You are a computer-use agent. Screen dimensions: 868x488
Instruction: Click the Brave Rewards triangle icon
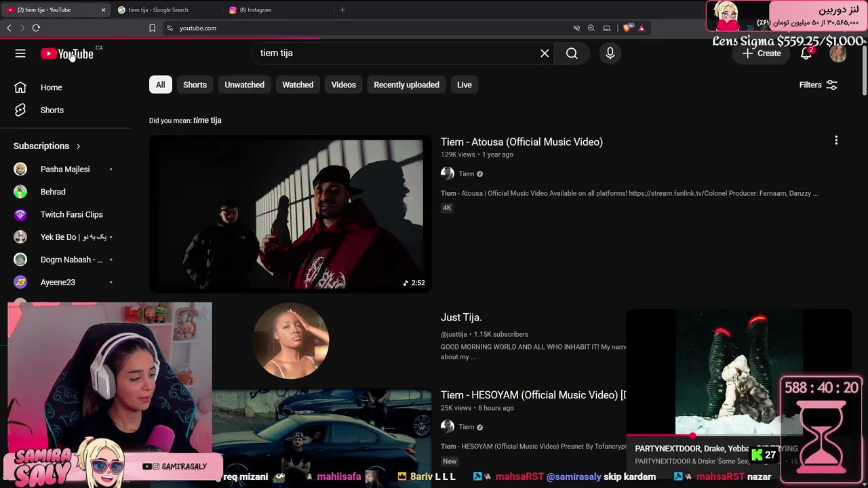[x=642, y=28]
